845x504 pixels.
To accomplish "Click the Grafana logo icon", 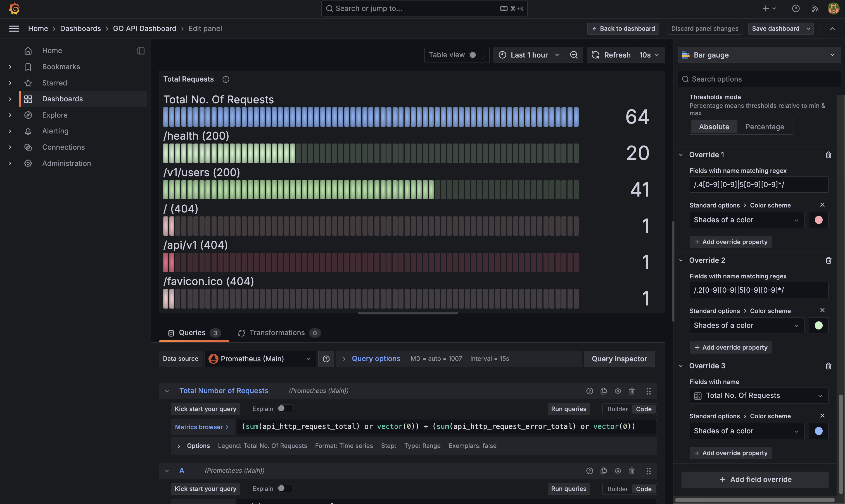I will pyautogui.click(x=14, y=8).
